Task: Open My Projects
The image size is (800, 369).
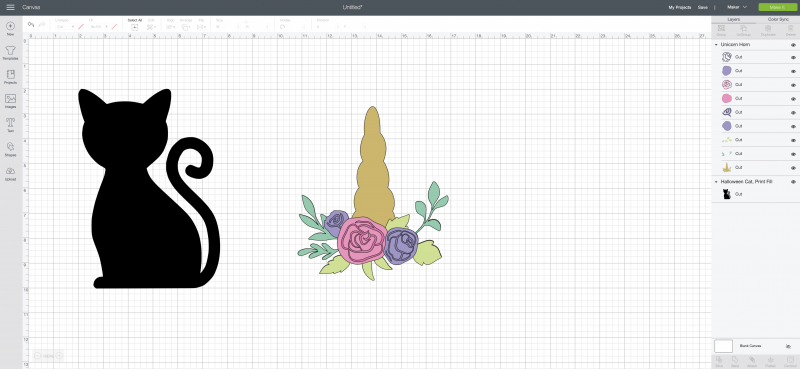Action: point(680,8)
